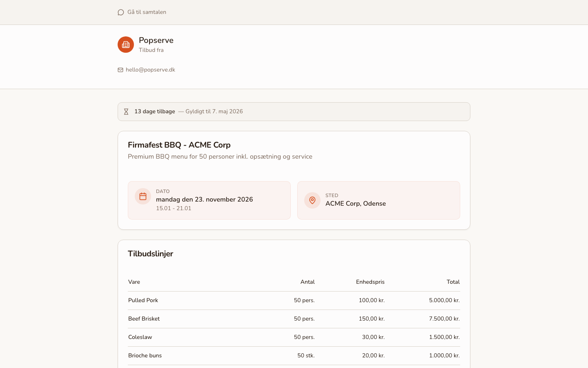Select the Beef Brisket line item
This screenshot has height=368, width=588.
144,319
